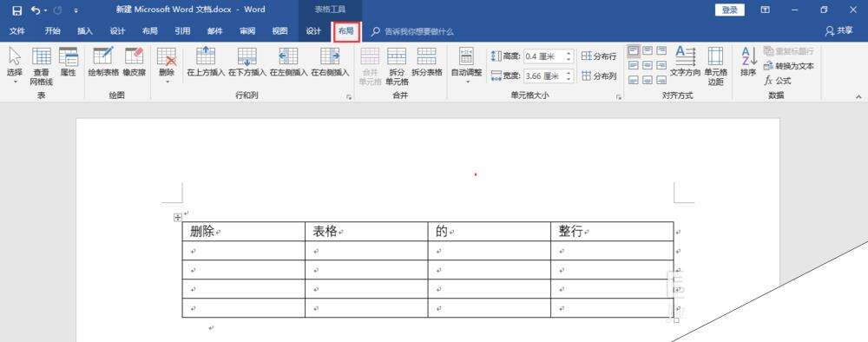The image size is (868, 342).
Task: Insert a Formula (公式)
Action: click(778, 81)
